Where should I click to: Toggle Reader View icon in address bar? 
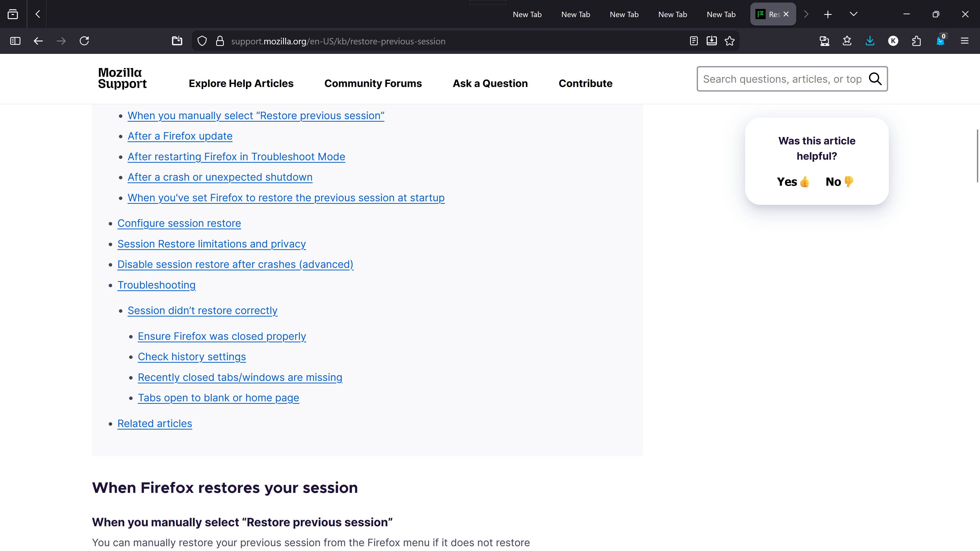coord(694,41)
